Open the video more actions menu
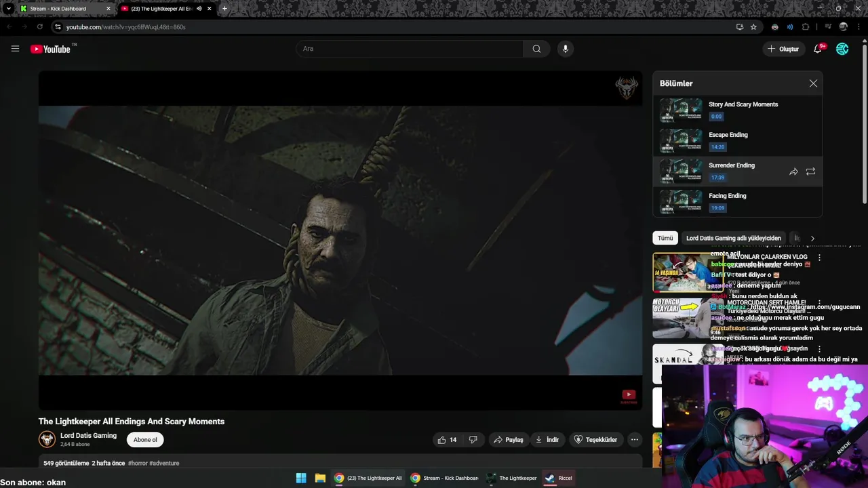 635,440
